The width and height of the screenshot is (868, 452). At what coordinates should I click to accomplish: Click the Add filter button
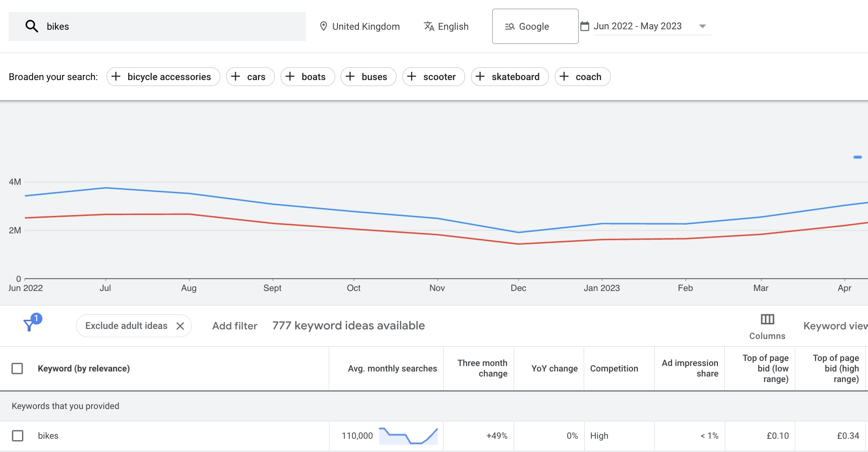point(234,325)
